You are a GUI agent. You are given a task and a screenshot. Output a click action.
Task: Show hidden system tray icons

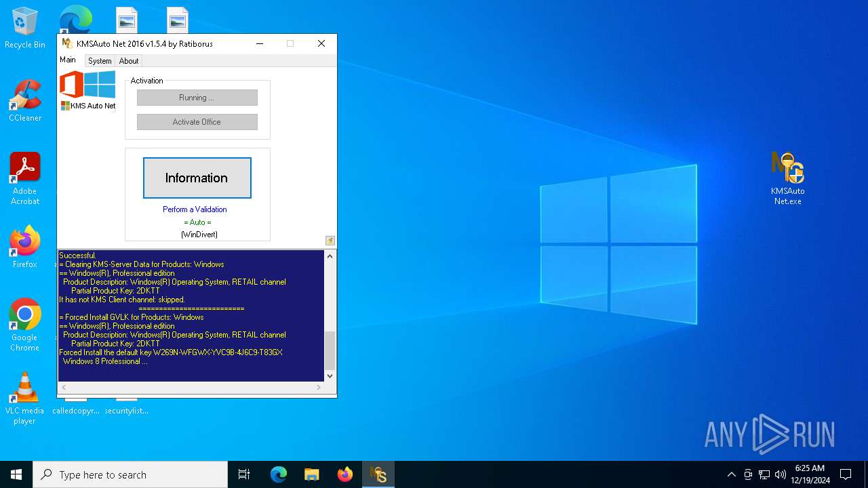731,474
